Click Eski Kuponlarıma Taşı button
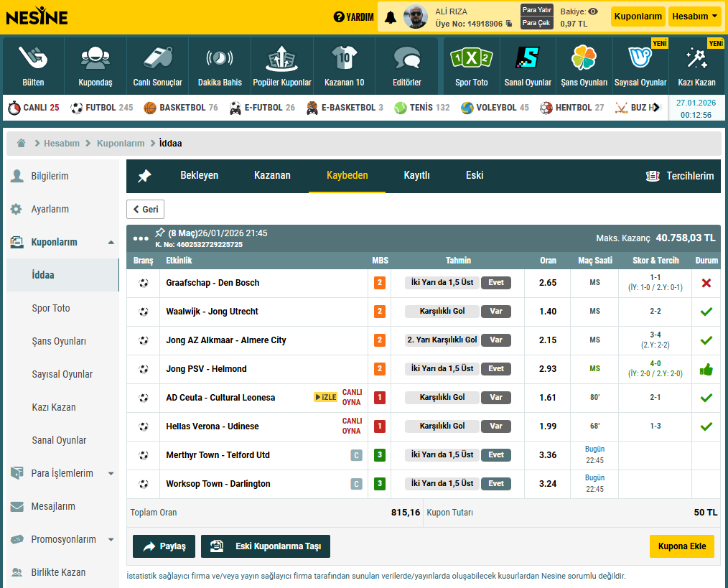This screenshot has height=588, width=728. [266, 546]
